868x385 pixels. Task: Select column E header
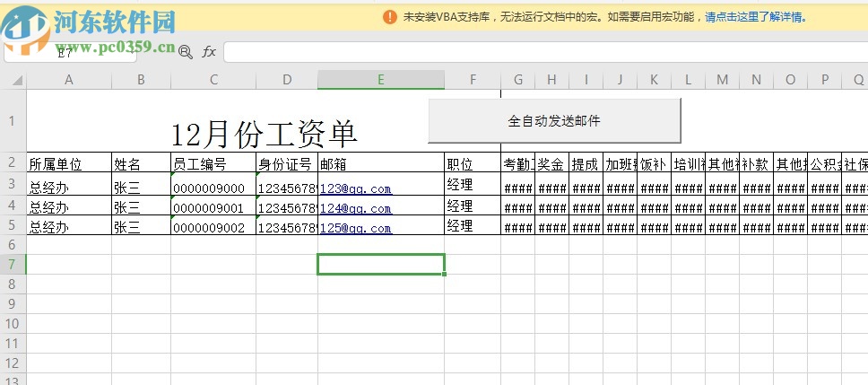[x=381, y=80]
